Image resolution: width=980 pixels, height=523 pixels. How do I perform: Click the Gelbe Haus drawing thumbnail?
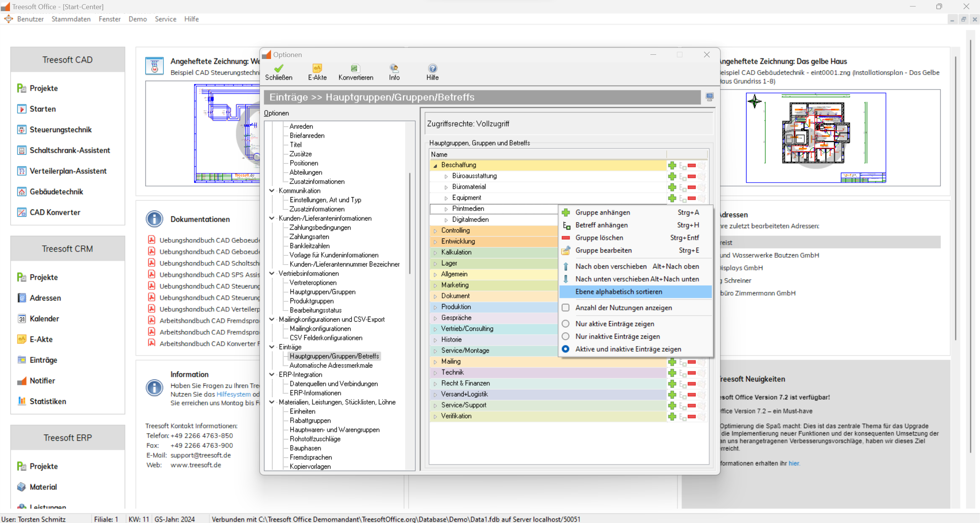(x=815, y=138)
